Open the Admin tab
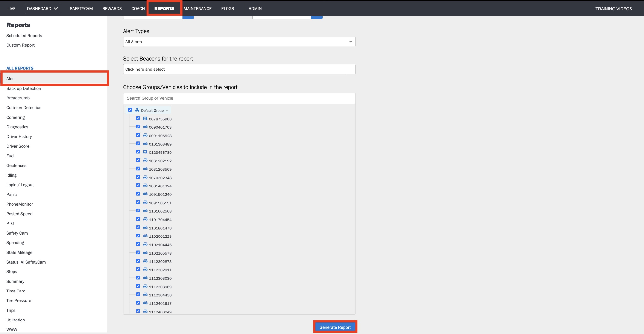 [255, 9]
